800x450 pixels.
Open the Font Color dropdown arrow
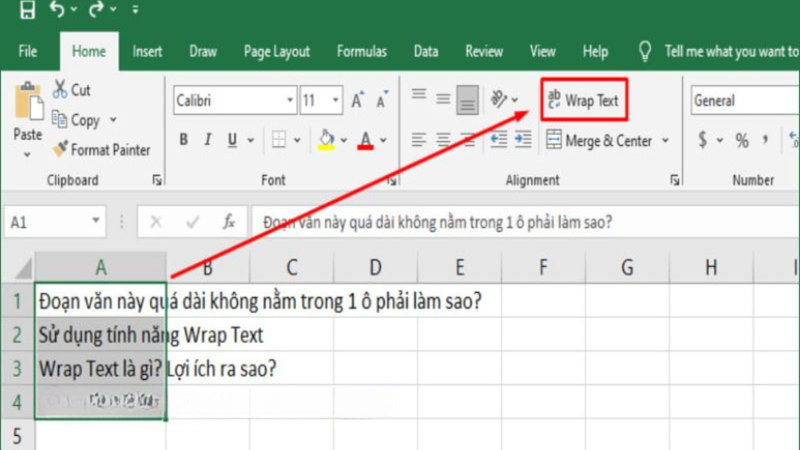383,140
